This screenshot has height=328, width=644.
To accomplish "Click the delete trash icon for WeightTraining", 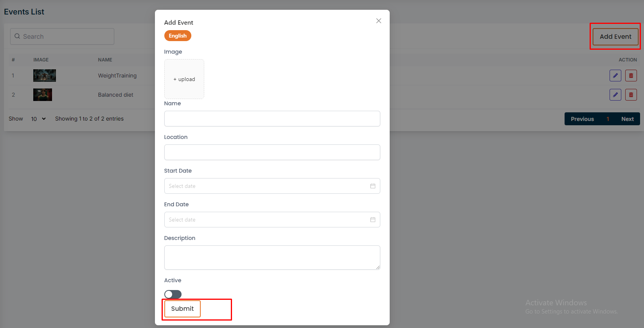I will tap(631, 76).
